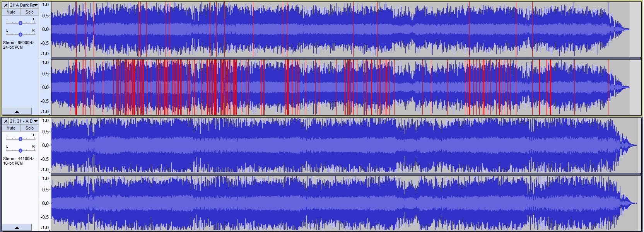This screenshot has height=232, width=644.
Task: Click the gain slider knob of 96000Hz track
Action: [20, 23]
